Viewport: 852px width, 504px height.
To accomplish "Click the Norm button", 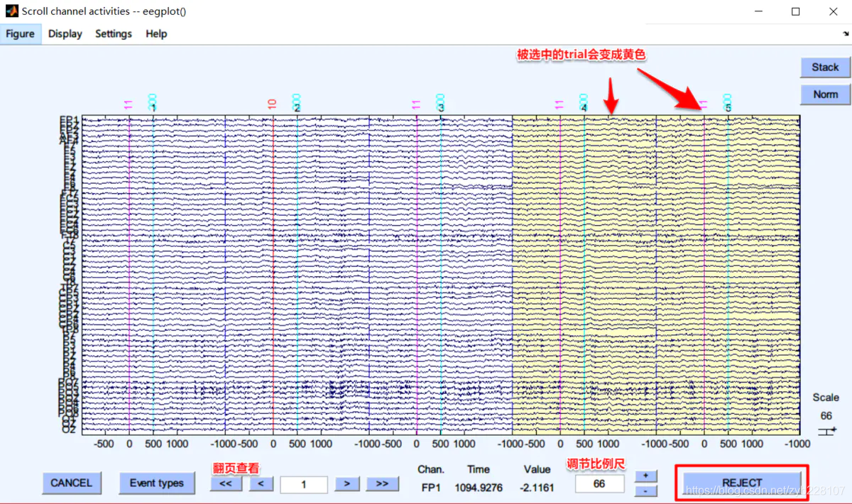I will 825,94.
